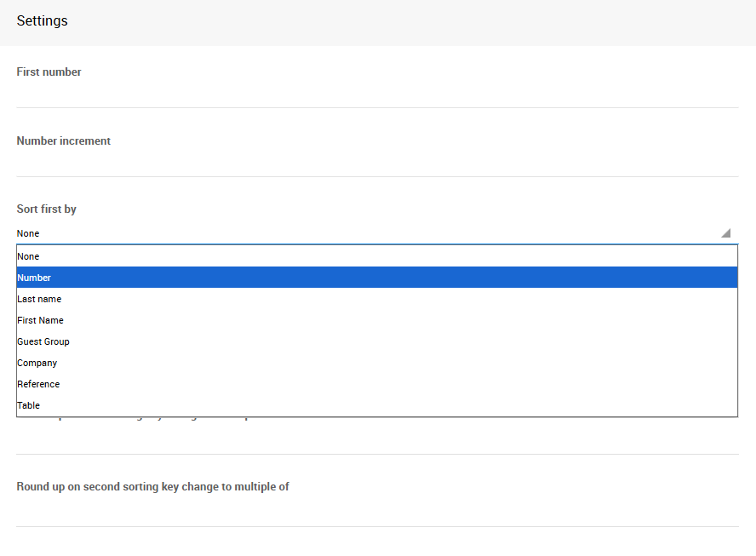Click the Number increment label
This screenshot has height=556, width=756.
[64, 141]
